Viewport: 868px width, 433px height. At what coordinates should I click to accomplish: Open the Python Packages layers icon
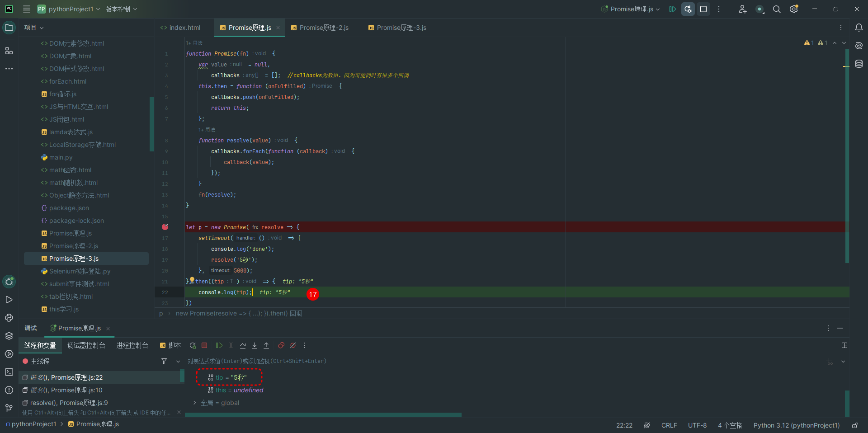pyautogui.click(x=9, y=336)
